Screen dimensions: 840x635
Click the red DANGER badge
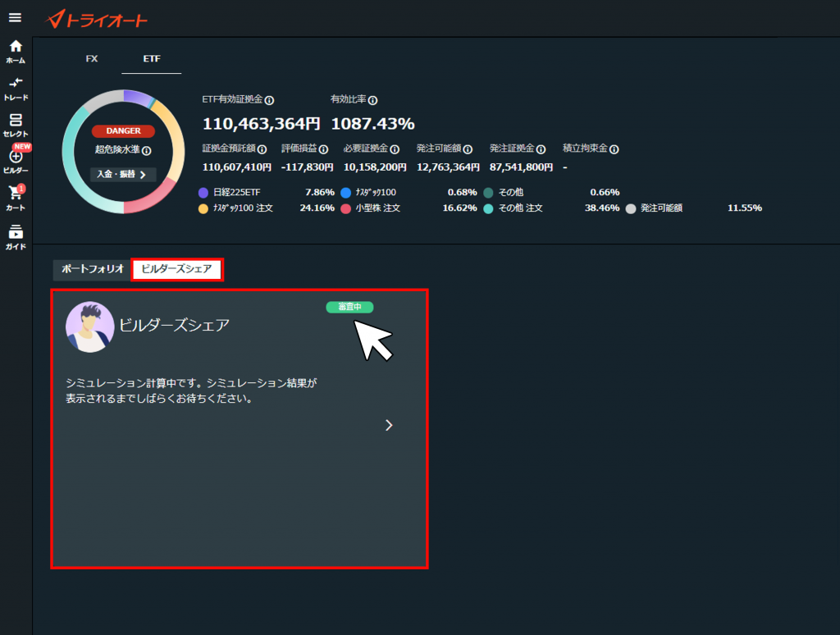[123, 130]
